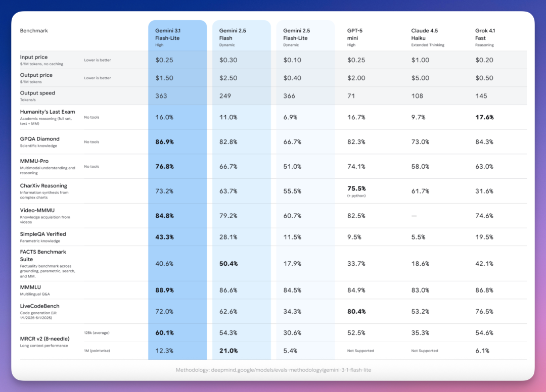Click the 366 output speed value

pyautogui.click(x=289, y=96)
